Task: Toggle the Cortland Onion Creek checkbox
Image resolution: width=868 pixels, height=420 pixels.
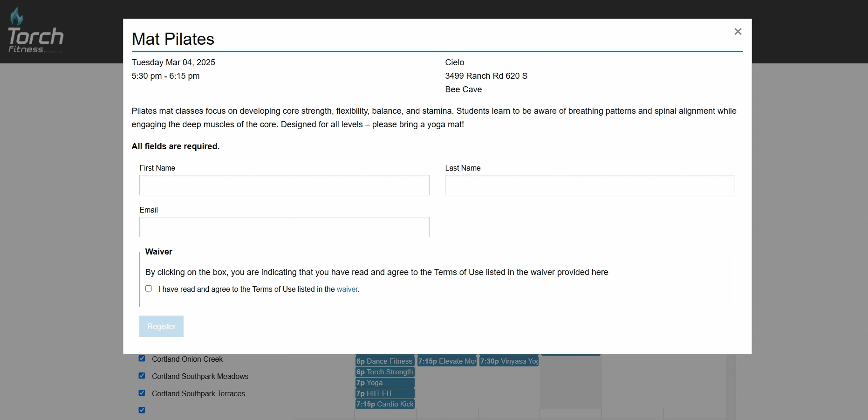Action: tap(142, 358)
